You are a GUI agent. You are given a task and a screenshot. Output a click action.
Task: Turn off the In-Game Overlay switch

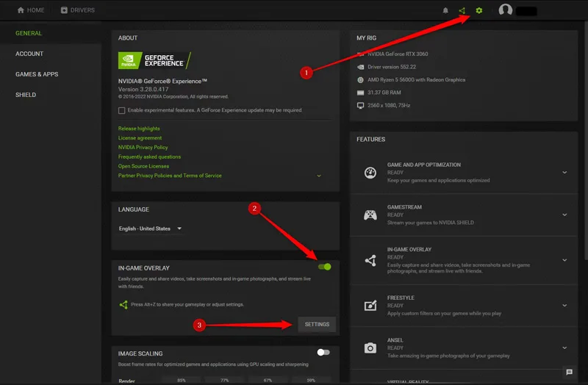pyautogui.click(x=324, y=267)
